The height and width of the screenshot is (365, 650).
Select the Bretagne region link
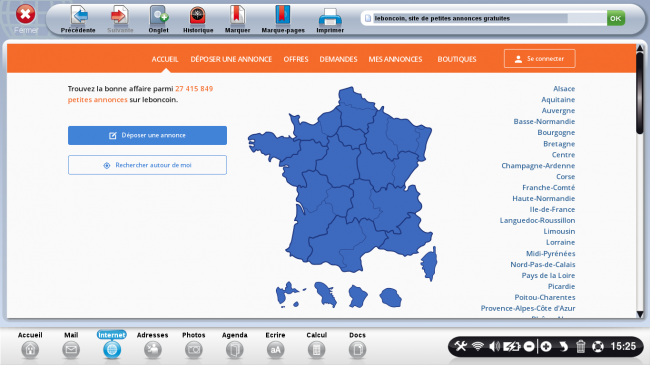tap(559, 144)
